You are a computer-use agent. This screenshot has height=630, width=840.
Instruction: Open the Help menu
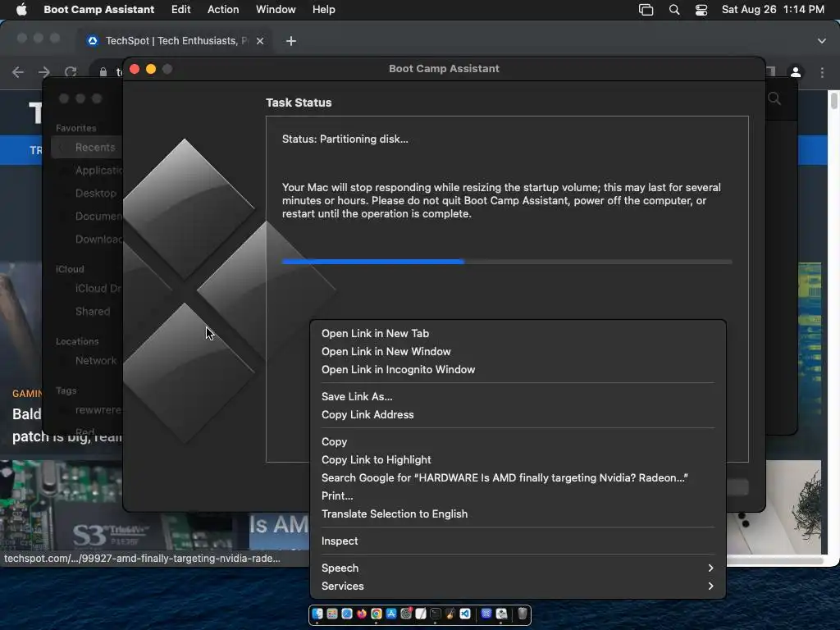click(x=323, y=9)
